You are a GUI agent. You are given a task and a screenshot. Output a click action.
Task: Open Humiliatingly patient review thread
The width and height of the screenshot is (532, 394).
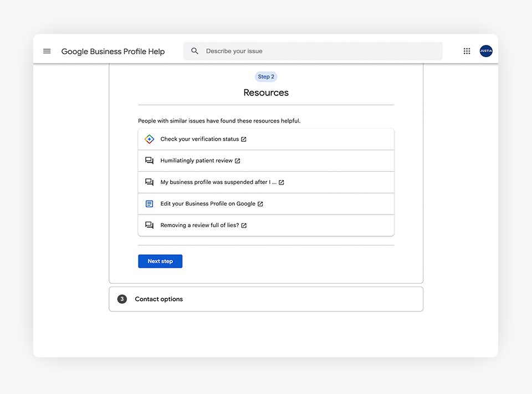[x=196, y=161]
